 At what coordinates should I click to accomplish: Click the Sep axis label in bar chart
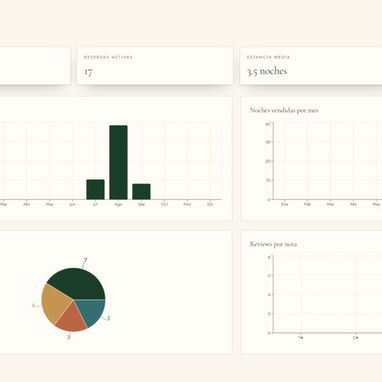(141, 204)
